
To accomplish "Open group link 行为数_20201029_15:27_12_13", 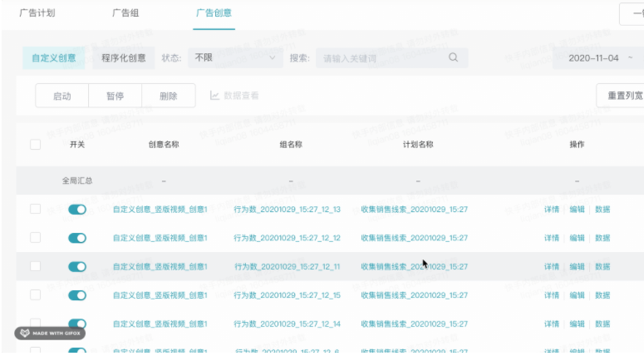I will tap(287, 210).
